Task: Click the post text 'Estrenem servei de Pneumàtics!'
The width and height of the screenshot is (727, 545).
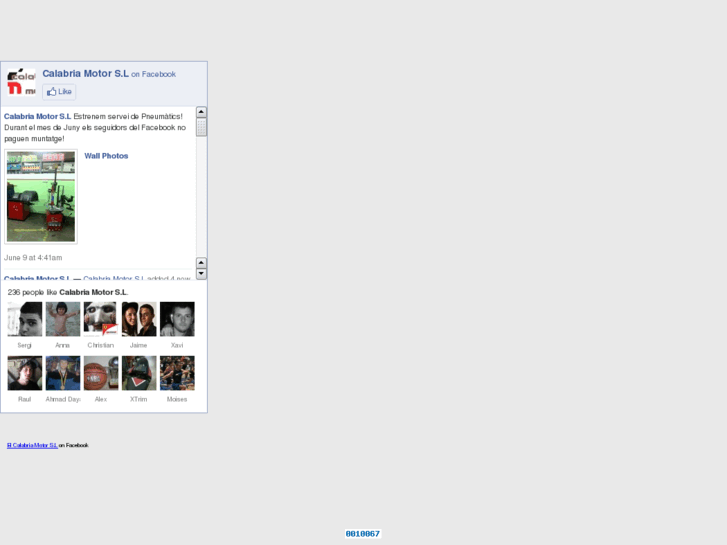Action: click(x=128, y=116)
